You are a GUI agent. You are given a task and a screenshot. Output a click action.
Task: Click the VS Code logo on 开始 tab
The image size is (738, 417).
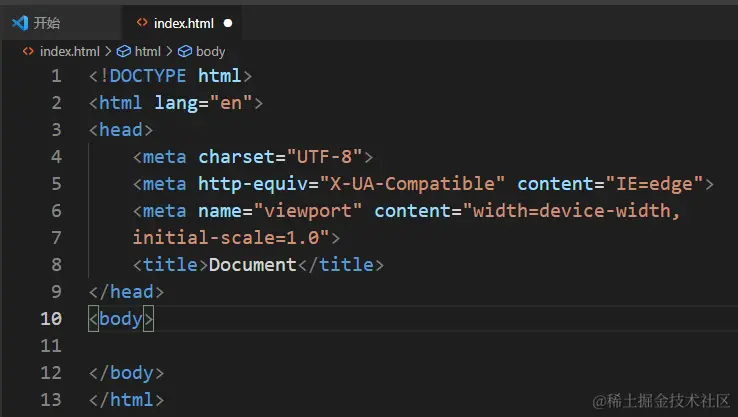pos(20,23)
